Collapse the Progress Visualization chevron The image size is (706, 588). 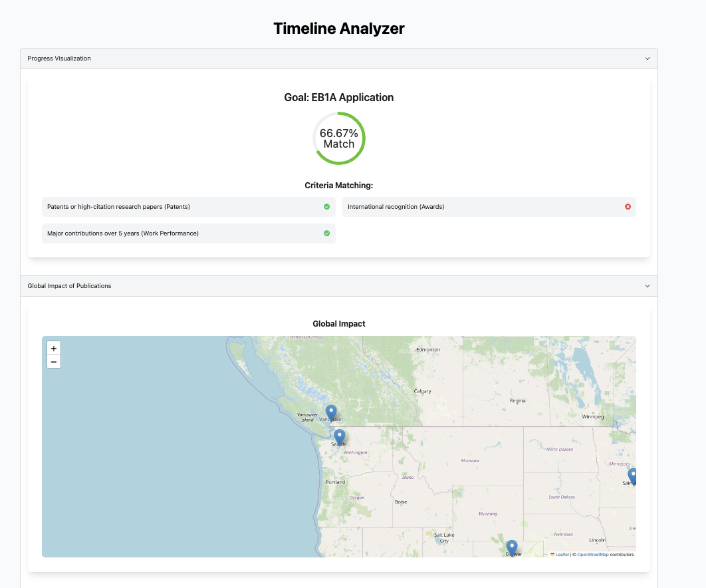[647, 59]
